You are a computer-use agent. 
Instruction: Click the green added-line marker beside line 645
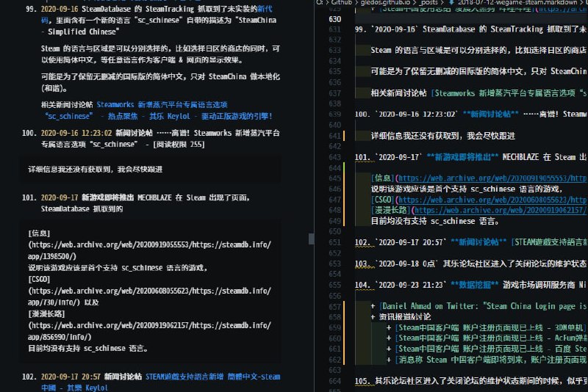click(x=344, y=178)
